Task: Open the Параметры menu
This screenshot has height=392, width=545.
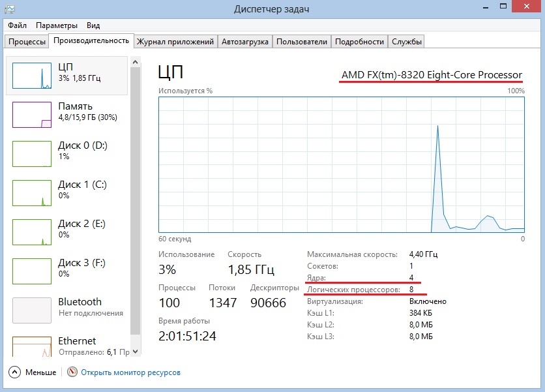Action: 57,25
